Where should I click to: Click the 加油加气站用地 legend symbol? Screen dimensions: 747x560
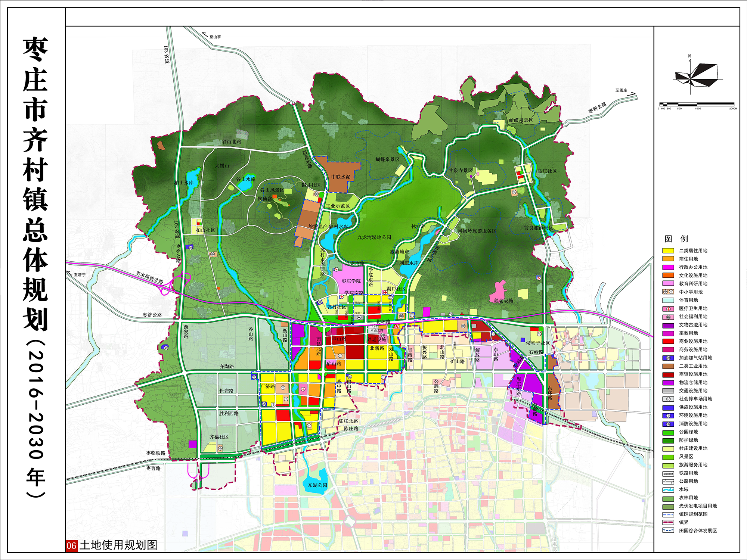pyautogui.click(x=668, y=358)
